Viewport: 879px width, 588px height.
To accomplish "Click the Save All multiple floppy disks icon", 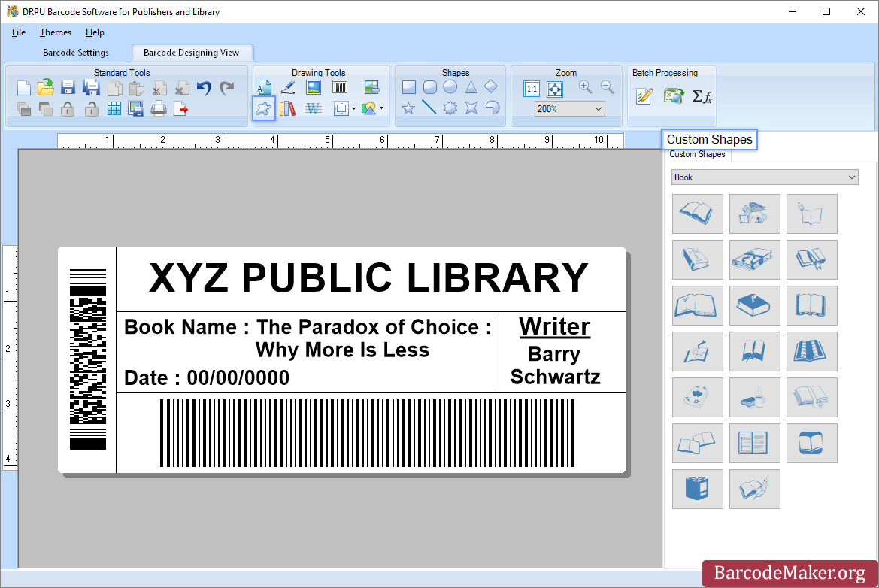I will click(x=91, y=88).
